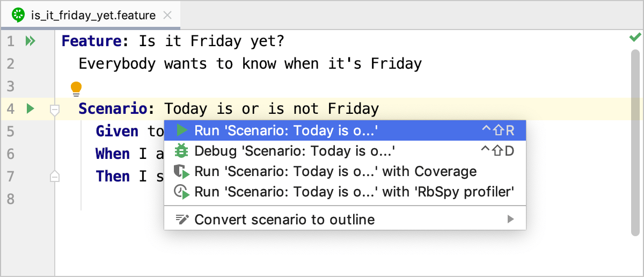Screen dimensions: 644x277
Task: Click the green checkmark inspection status icon
Action: pos(635,38)
